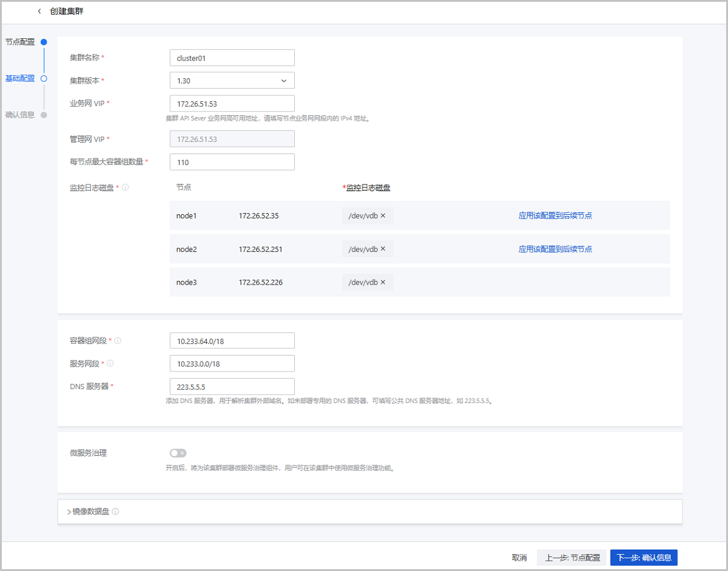Click info icon beside 镜像数据盘
Image resolution: width=728 pixels, height=571 pixels.
(115, 512)
